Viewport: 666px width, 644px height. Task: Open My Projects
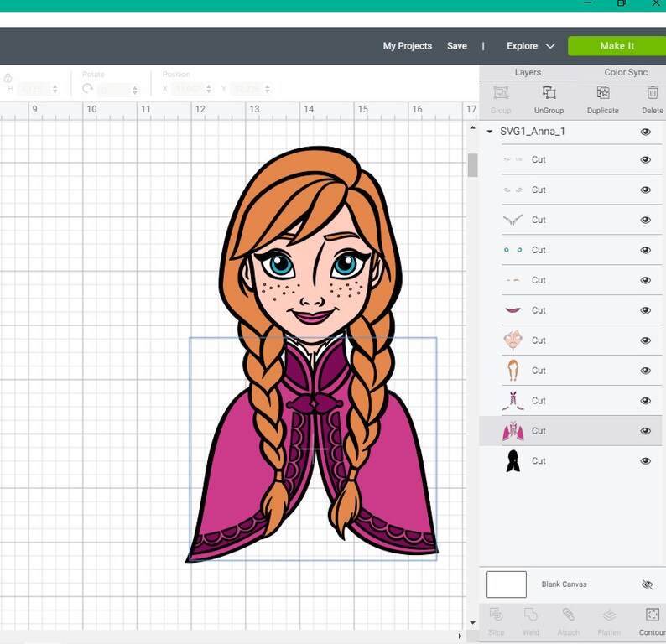(408, 46)
